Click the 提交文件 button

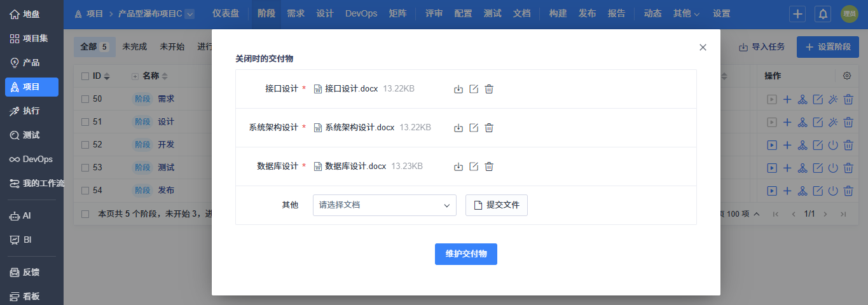point(497,205)
